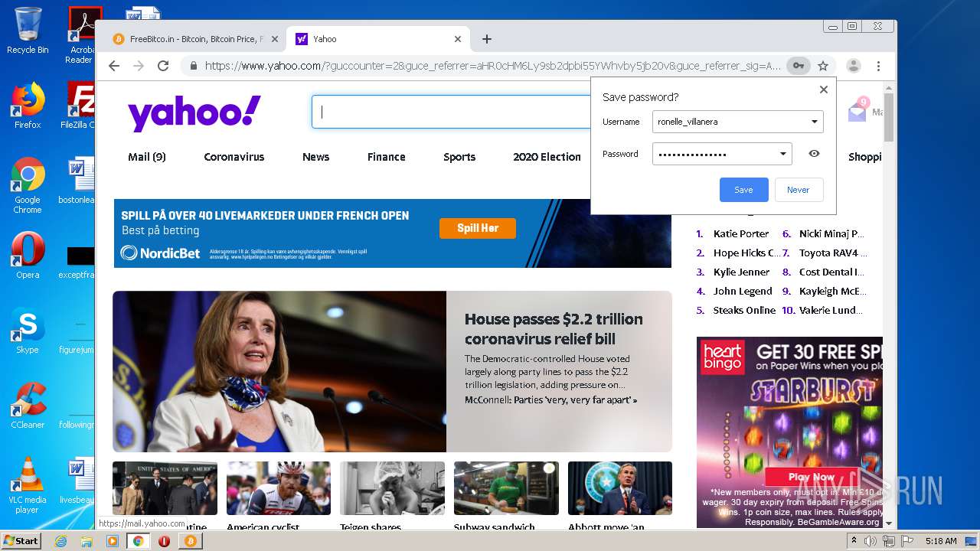This screenshot has height=551, width=980.
Task: Open the Finance section
Action: click(x=387, y=157)
